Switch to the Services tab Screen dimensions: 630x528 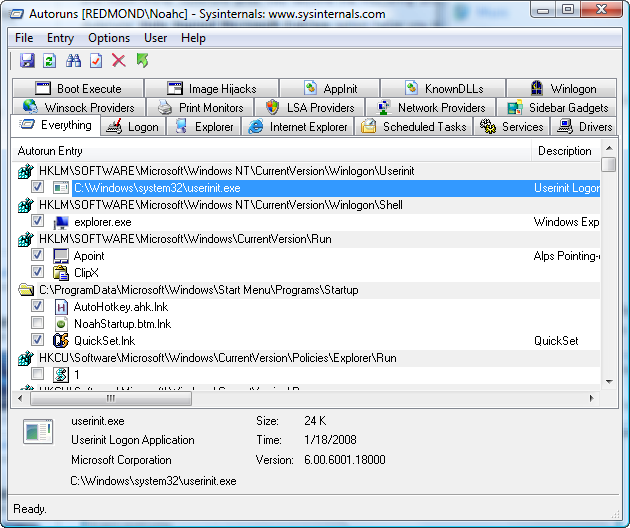pos(511,127)
